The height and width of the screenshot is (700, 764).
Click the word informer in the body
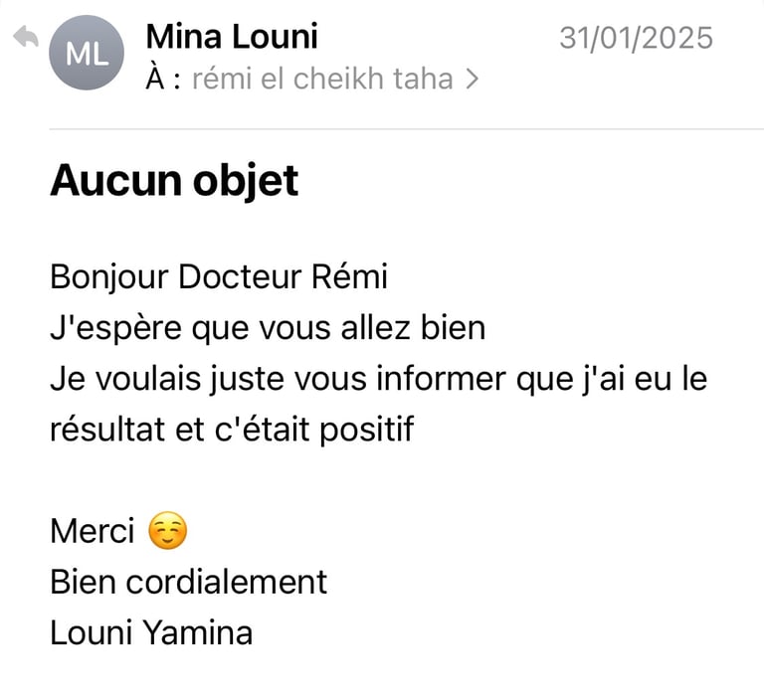pyautogui.click(x=442, y=379)
